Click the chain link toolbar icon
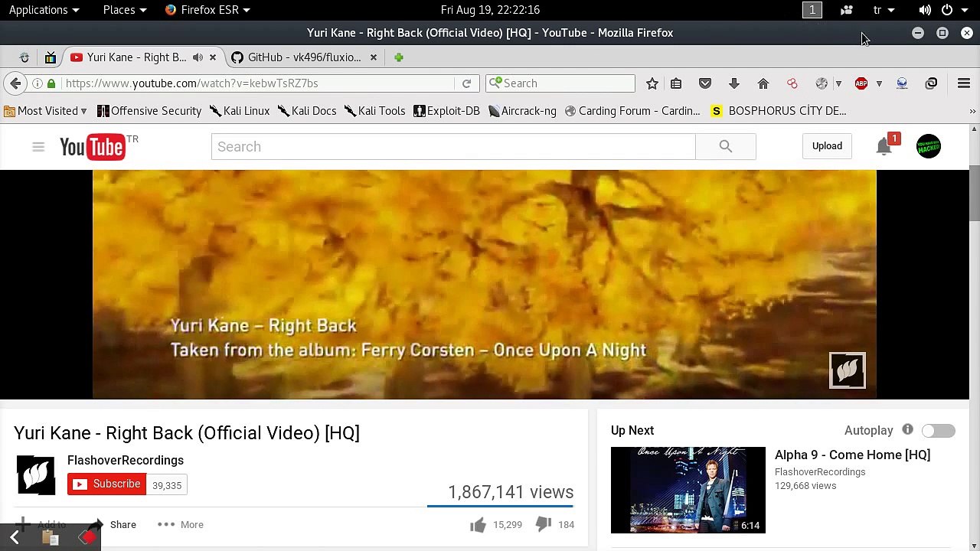980x551 pixels. pos(931,83)
